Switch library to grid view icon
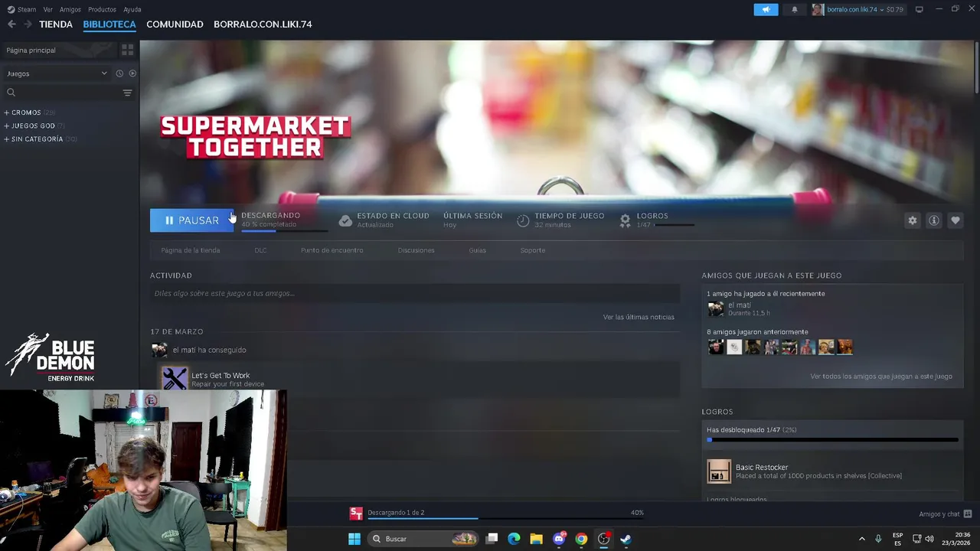 (127, 50)
